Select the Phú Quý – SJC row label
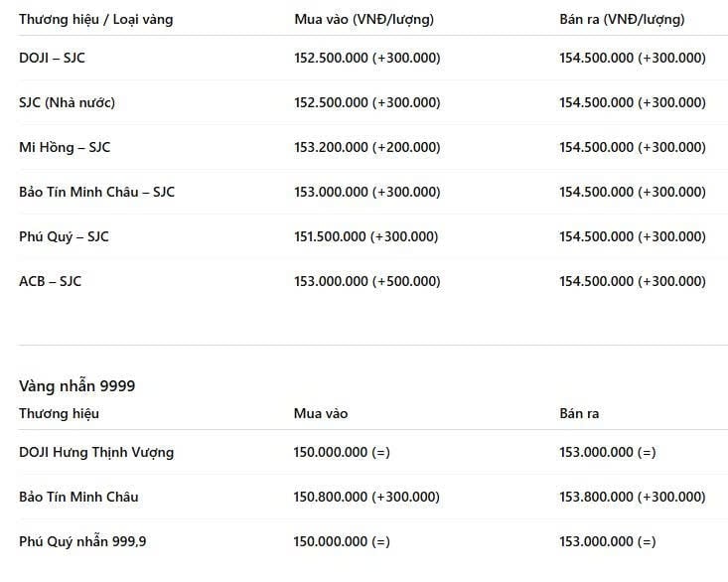728x582 pixels. [64, 236]
